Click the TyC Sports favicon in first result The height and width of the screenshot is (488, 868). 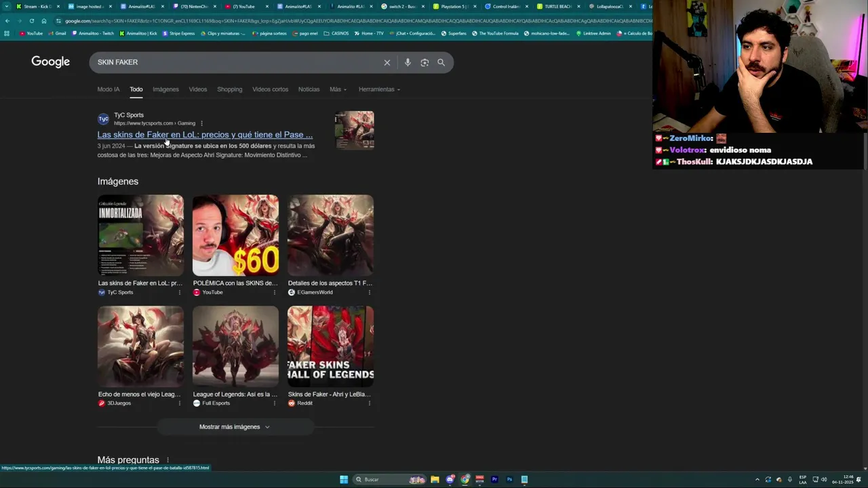tap(103, 119)
